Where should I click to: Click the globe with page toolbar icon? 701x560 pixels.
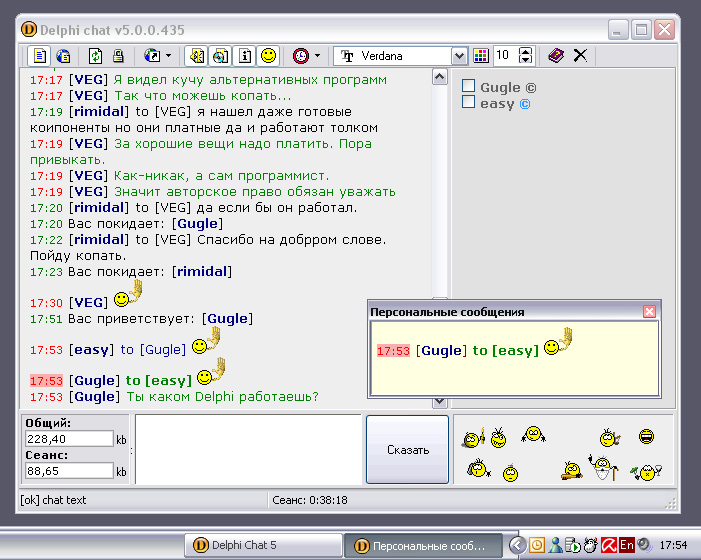(63, 56)
